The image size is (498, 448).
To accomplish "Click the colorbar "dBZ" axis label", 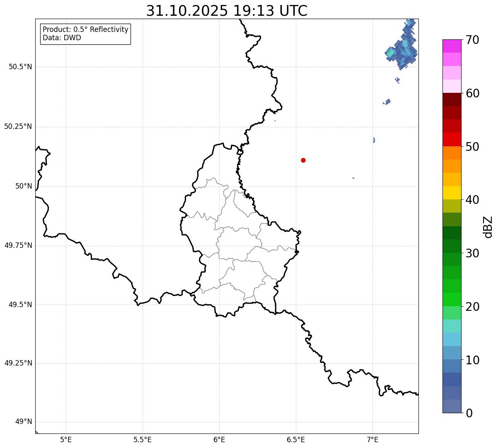I will (488, 227).
